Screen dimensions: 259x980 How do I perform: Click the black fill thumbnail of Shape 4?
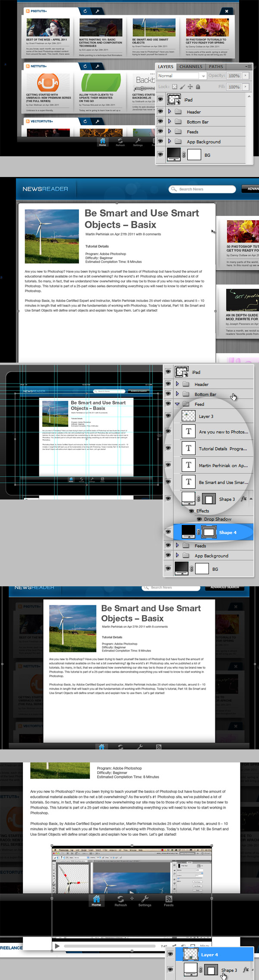[188, 532]
